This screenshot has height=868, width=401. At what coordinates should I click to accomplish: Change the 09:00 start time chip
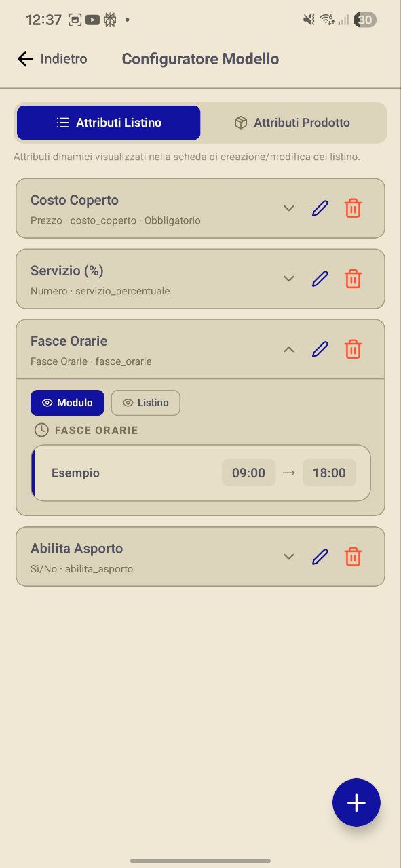tap(248, 473)
